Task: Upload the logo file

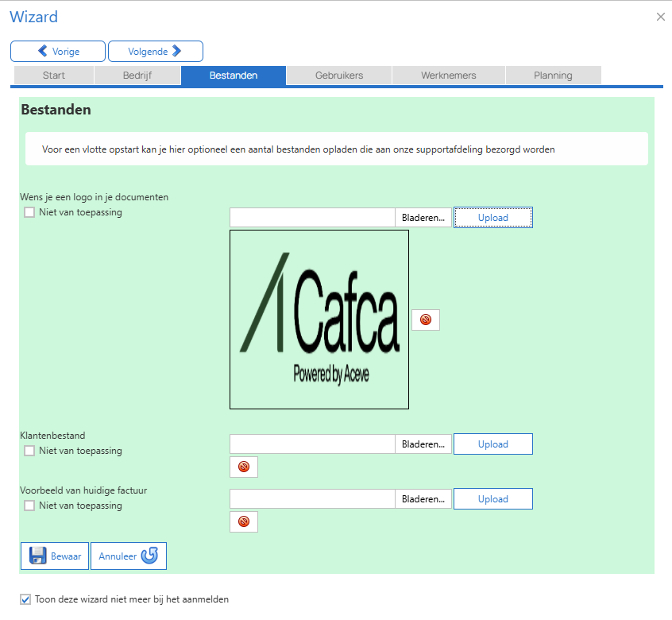Action: tap(493, 217)
